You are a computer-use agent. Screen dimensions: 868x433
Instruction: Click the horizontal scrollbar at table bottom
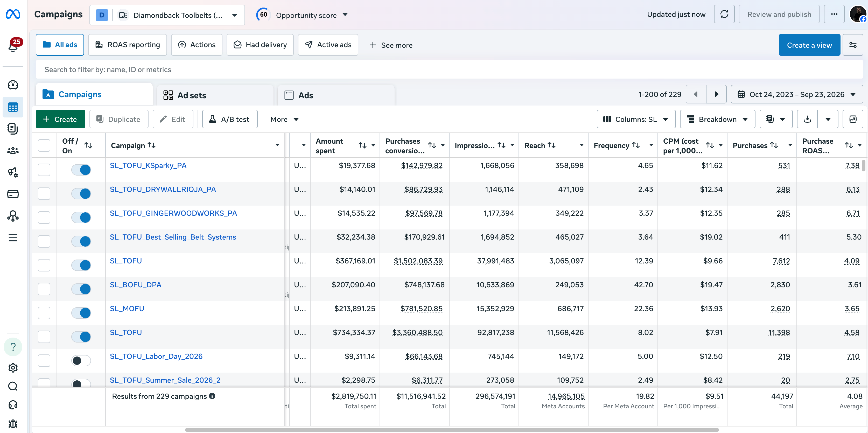(x=452, y=430)
